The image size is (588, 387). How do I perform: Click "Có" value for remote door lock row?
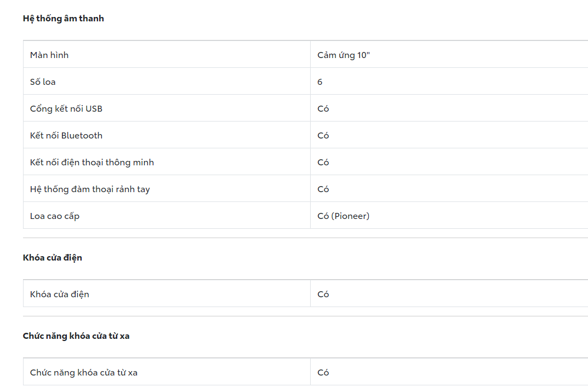click(323, 372)
